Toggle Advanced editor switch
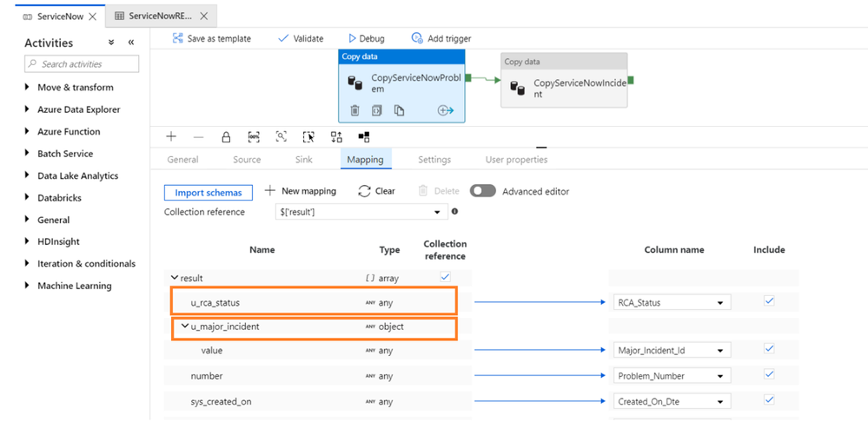 pos(483,191)
